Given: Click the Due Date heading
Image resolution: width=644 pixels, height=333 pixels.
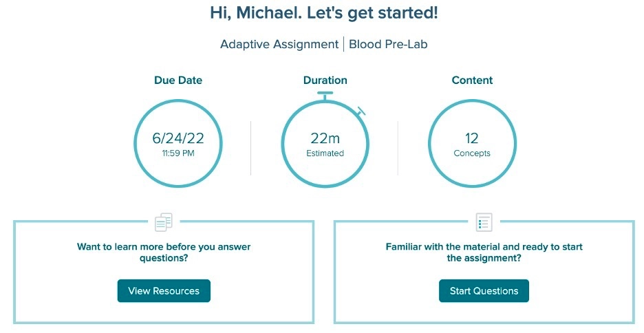Looking at the screenshot, I should (x=178, y=80).
